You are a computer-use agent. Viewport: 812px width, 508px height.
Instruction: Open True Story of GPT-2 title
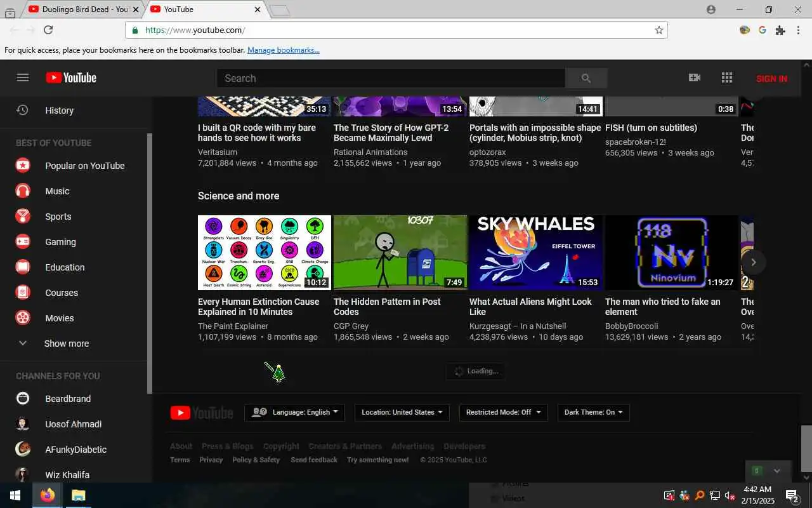(391, 133)
